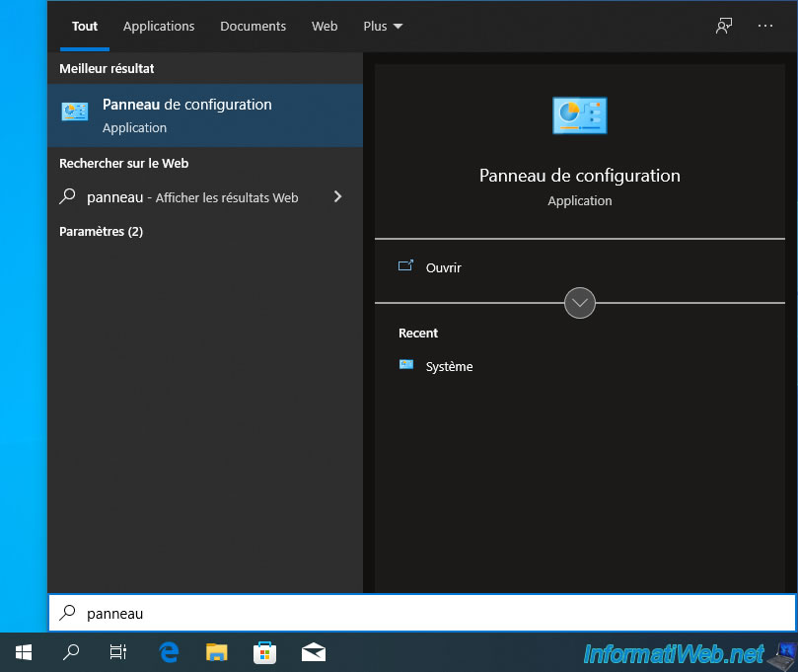Show web results for panneau
Image resolution: width=798 pixels, height=672 pixels.
coord(205,197)
